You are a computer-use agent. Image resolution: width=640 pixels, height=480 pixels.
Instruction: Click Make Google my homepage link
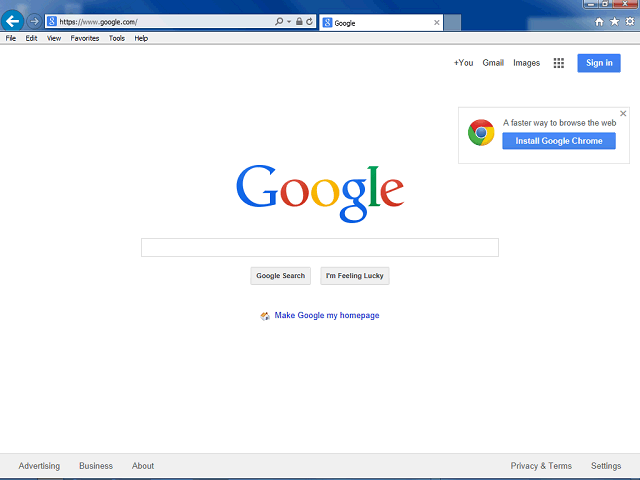(x=327, y=316)
